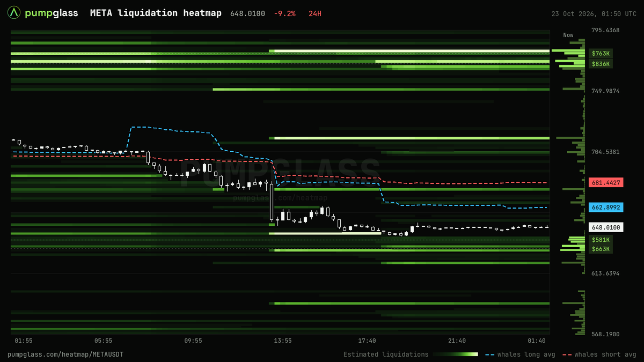The image size is (644, 362).
Task: Click the $763K liquidation tag
Action: [x=600, y=53]
